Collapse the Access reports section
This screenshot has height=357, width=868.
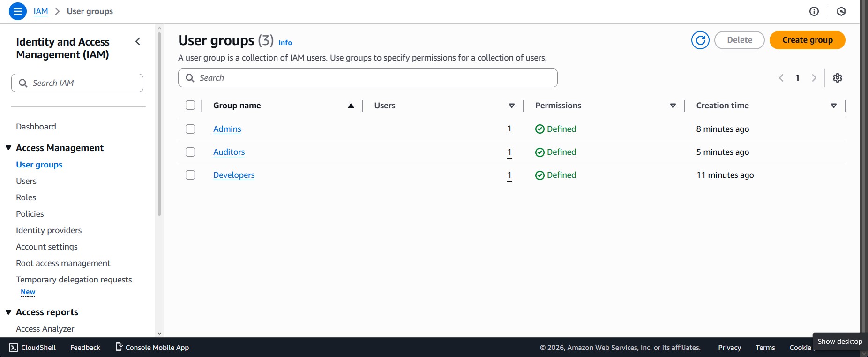point(8,312)
